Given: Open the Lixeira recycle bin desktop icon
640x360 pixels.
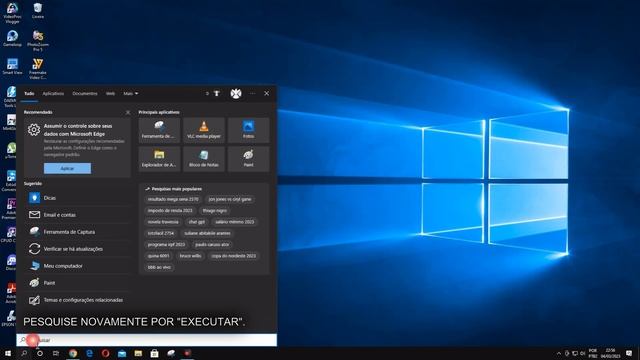Looking at the screenshot, I should pos(38,11).
